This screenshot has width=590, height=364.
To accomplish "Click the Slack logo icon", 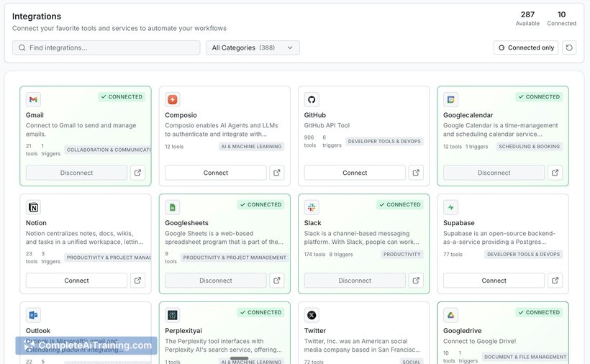I will pos(312,208).
